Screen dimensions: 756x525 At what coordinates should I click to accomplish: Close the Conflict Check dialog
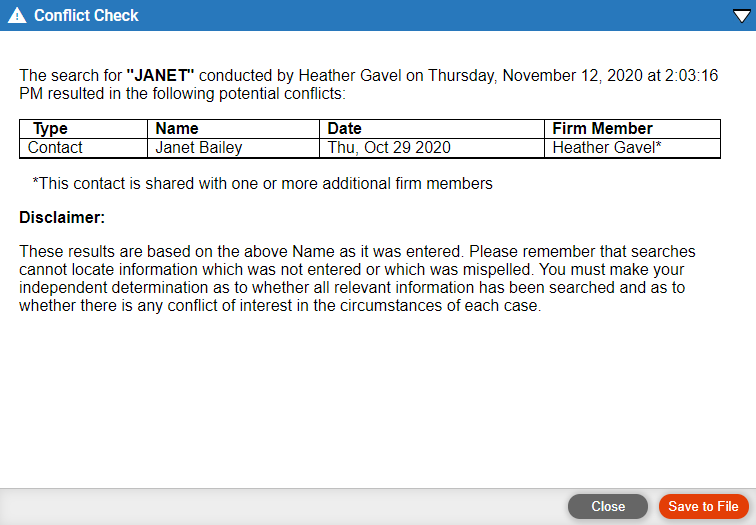(608, 506)
